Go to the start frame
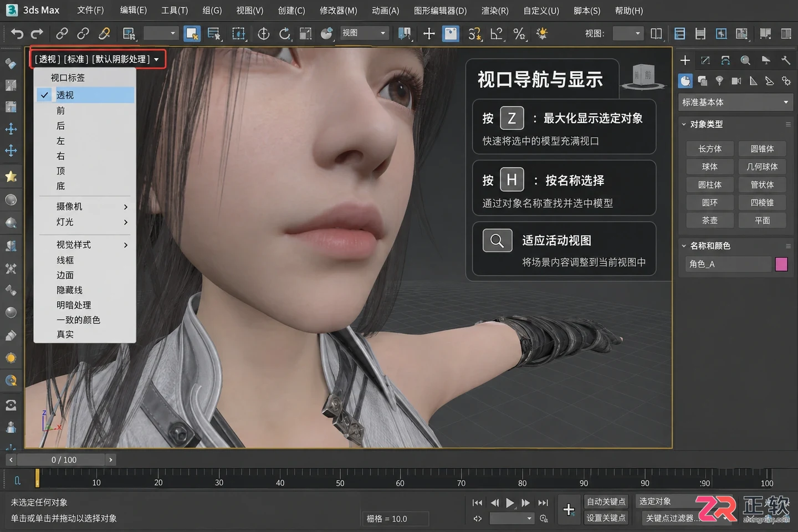The image size is (798, 532). pyautogui.click(x=477, y=503)
